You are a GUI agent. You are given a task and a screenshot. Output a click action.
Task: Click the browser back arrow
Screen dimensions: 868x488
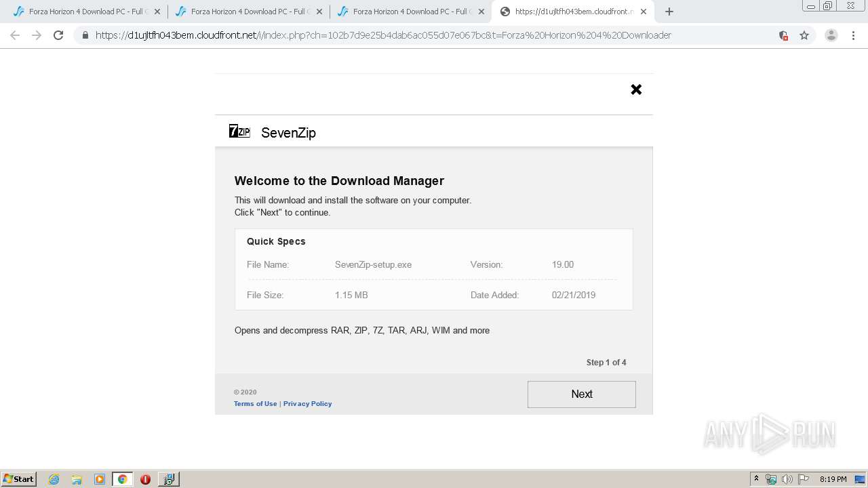pos(15,35)
